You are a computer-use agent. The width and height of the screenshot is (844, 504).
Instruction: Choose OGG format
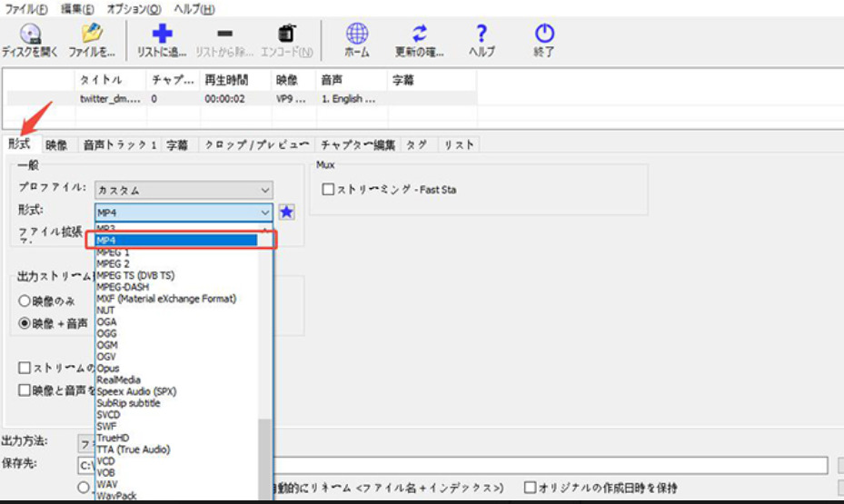(x=176, y=333)
